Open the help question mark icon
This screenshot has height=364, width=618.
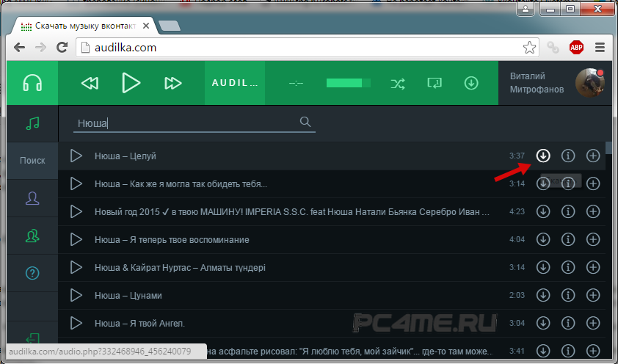[x=32, y=273]
